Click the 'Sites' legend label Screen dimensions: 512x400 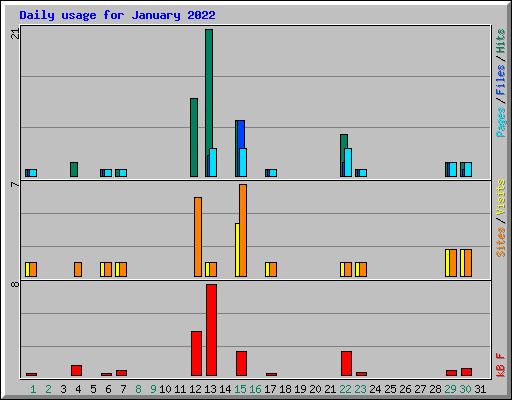pos(500,242)
